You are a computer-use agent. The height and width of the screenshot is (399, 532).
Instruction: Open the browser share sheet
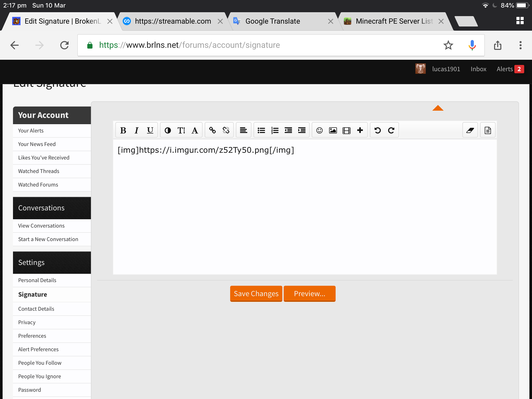click(x=497, y=45)
